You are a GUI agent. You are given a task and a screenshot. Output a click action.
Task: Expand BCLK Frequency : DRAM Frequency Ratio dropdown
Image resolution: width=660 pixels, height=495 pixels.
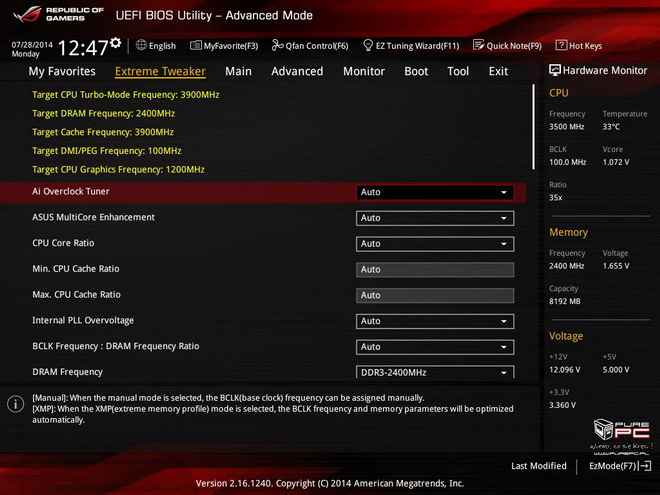tap(435, 347)
